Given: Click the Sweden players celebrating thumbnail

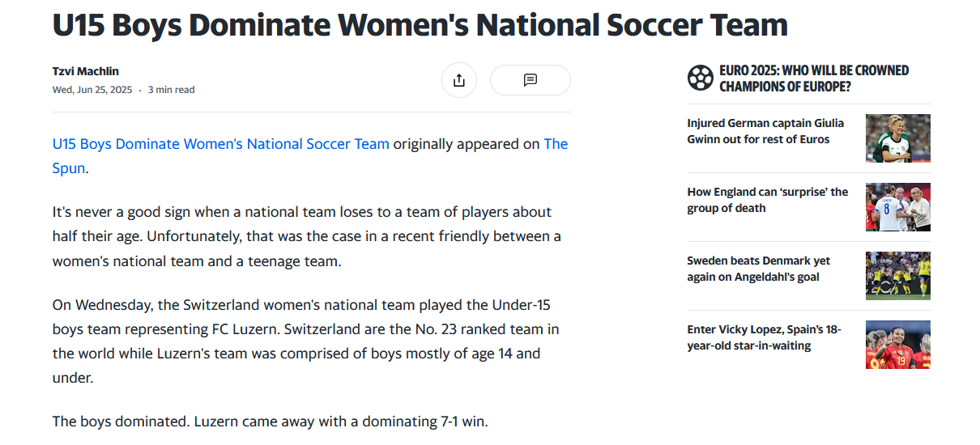Looking at the screenshot, I should (x=898, y=276).
